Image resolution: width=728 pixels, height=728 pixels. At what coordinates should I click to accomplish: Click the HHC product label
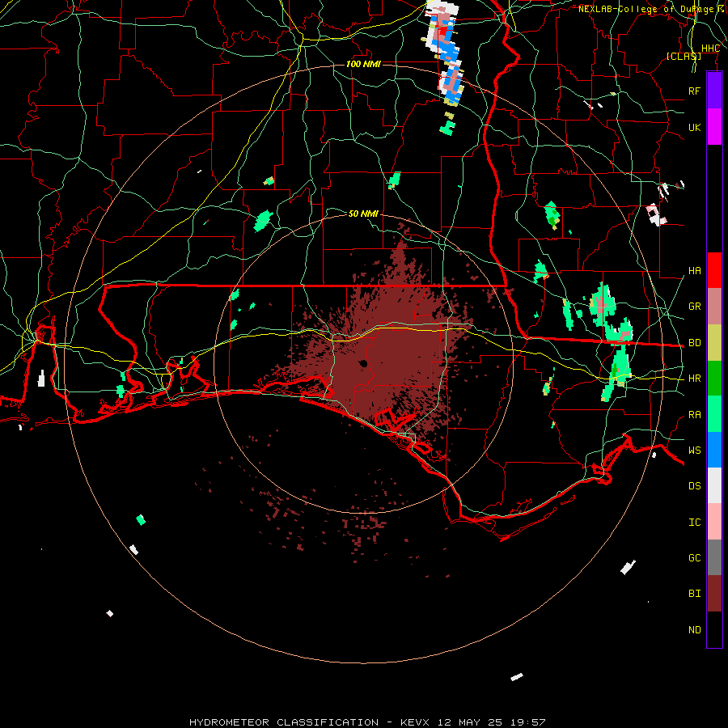(x=710, y=49)
